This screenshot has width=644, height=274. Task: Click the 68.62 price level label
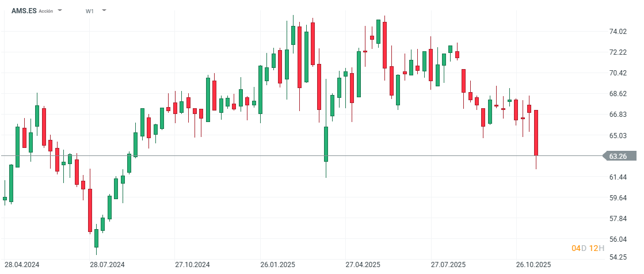(x=618, y=94)
